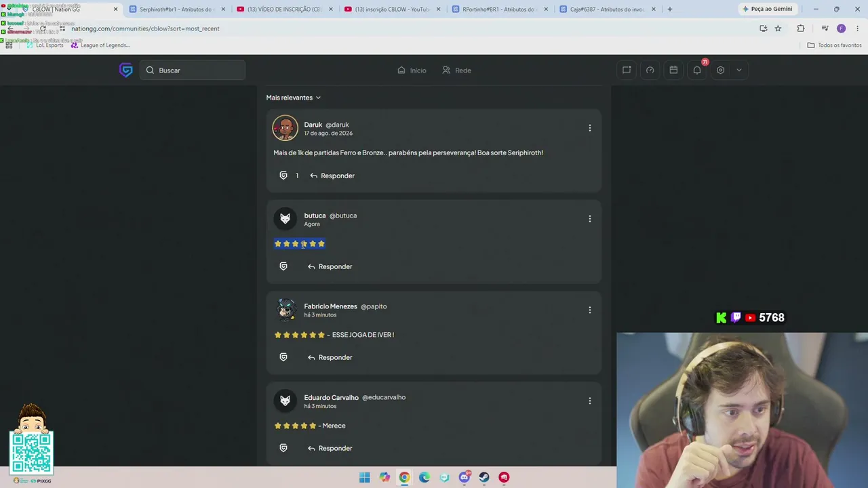
Task: Open the media control icon in Chrome toolbar
Action: coord(825,28)
